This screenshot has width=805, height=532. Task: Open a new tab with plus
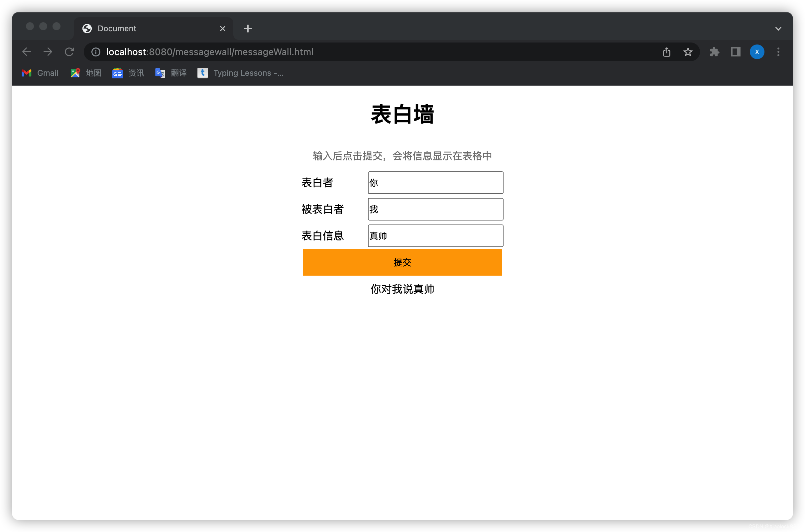click(x=248, y=29)
